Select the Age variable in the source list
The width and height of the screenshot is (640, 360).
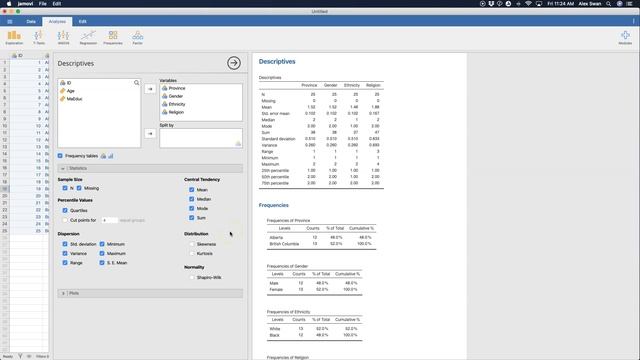click(x=71, y=91)
